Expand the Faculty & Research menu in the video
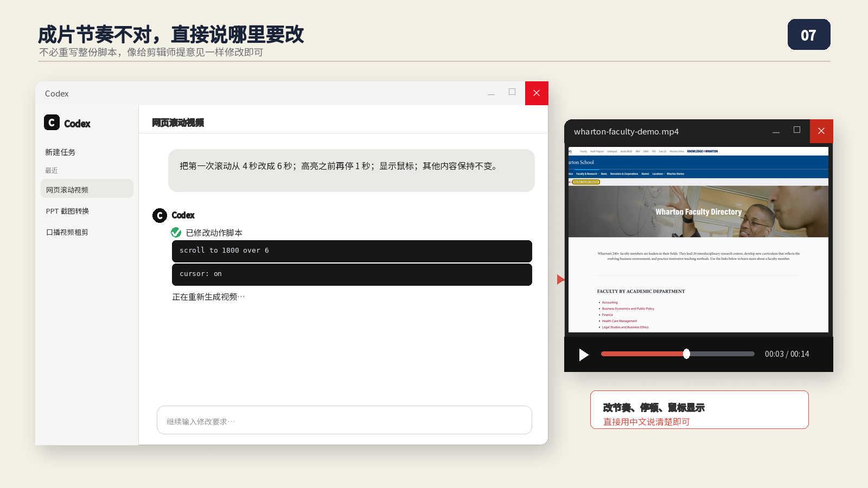Viewport: 868px width, 488px height. [x=587, y=174]
